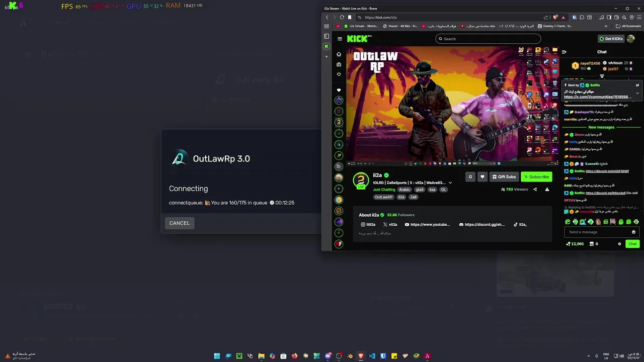Go to Kick home via house icon
This screenshot has height=362, width=644.
(x=339, y=54)
